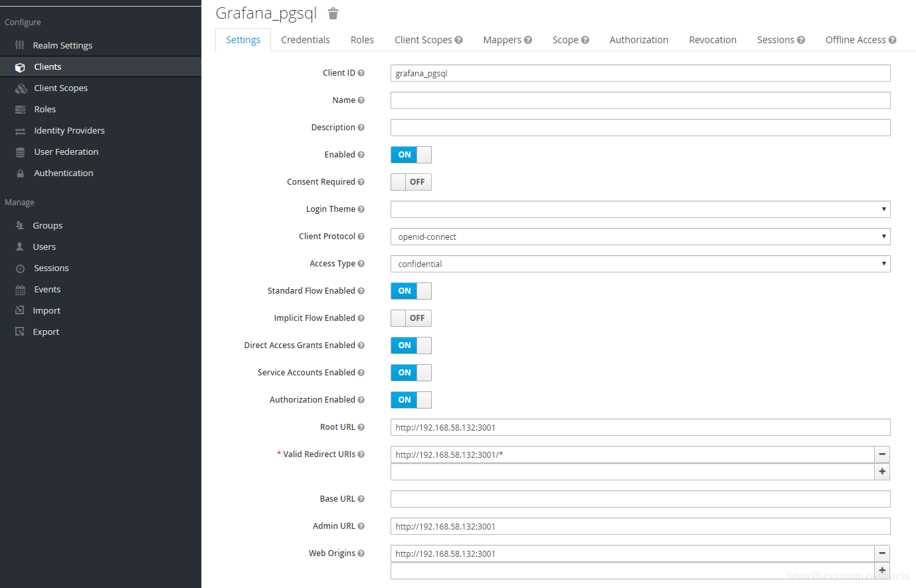Screen dimensions: 916x588
Task: Remove the Web Origins entry
Action: tap(882, 553)
